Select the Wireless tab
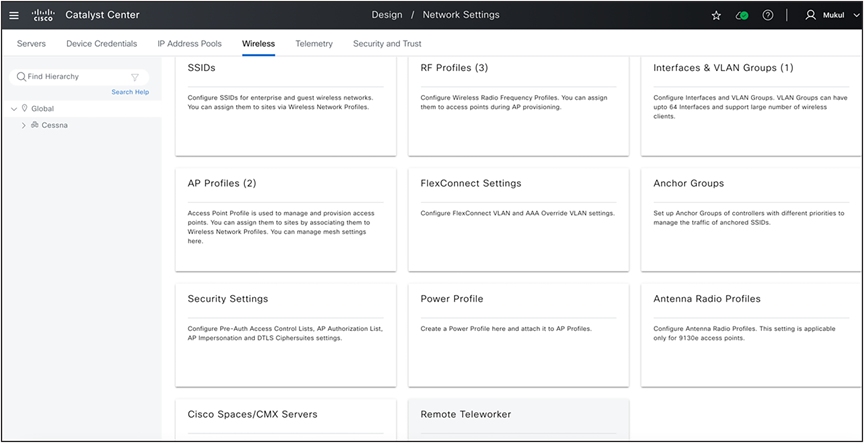864x443 pixels. point(258,44)
